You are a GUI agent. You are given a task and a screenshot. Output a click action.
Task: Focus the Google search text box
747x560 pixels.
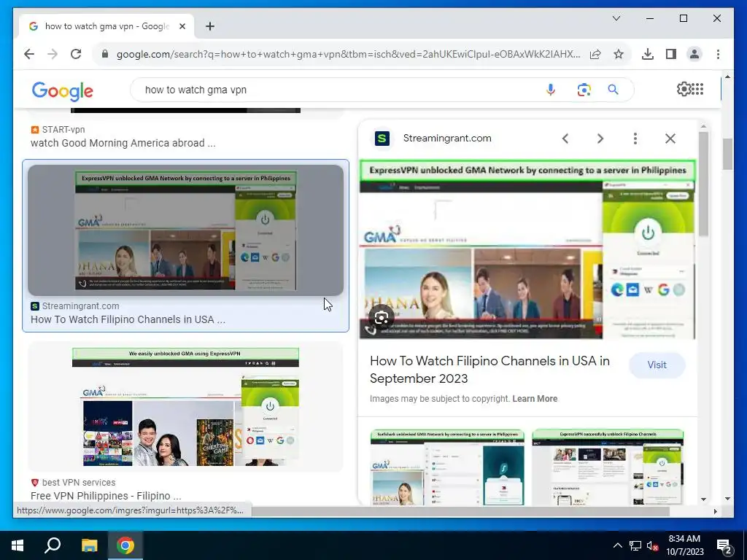(x=338, y=90)
